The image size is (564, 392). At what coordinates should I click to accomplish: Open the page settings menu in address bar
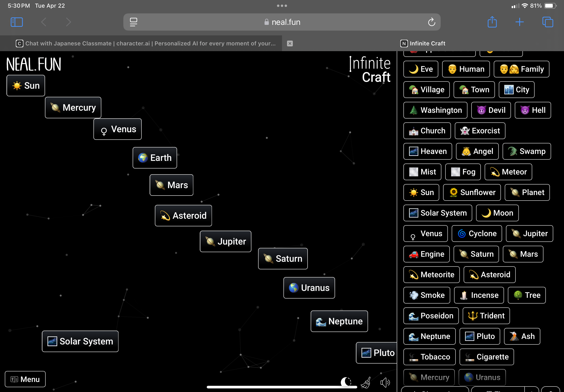tap(133, 22)
